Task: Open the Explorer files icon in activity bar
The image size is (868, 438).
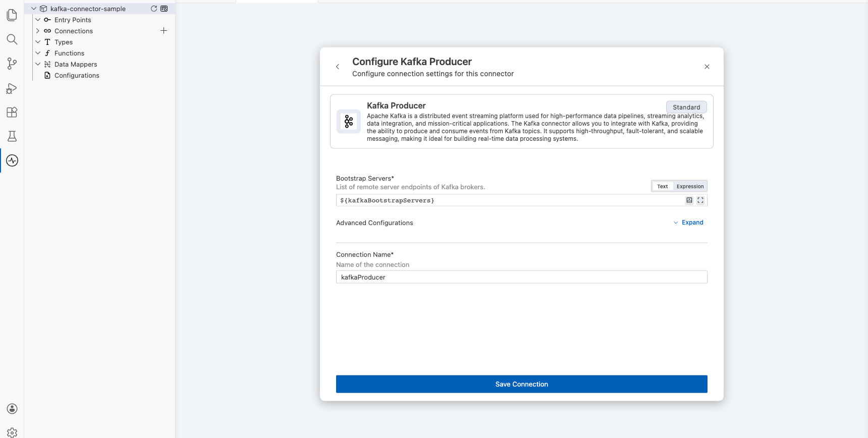Action: [x=12, y=15]
